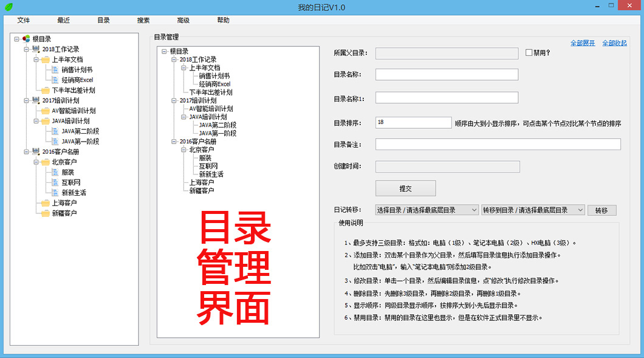The image size is (644, 358).
Task: Collapse 根目录 in the 目录管理 tree
Action: tap(164, 52)
